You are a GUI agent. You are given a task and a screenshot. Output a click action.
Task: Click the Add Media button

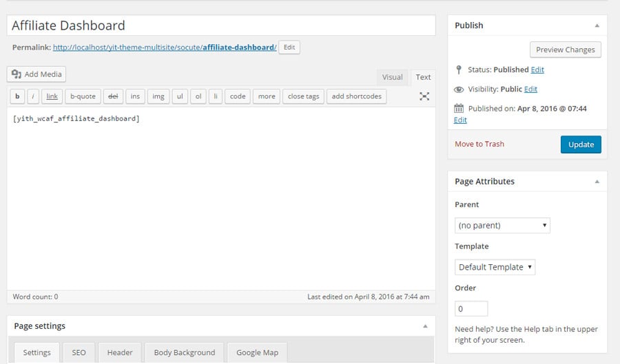point(37,74)
